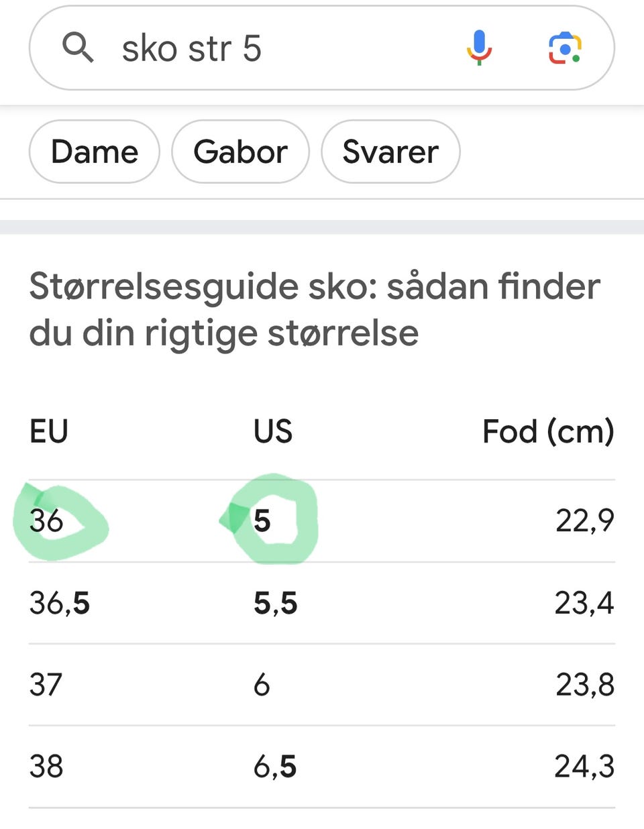
Task: Start voice search with the microphone icon
Action: pyautogui.click(x=479, y=48)
